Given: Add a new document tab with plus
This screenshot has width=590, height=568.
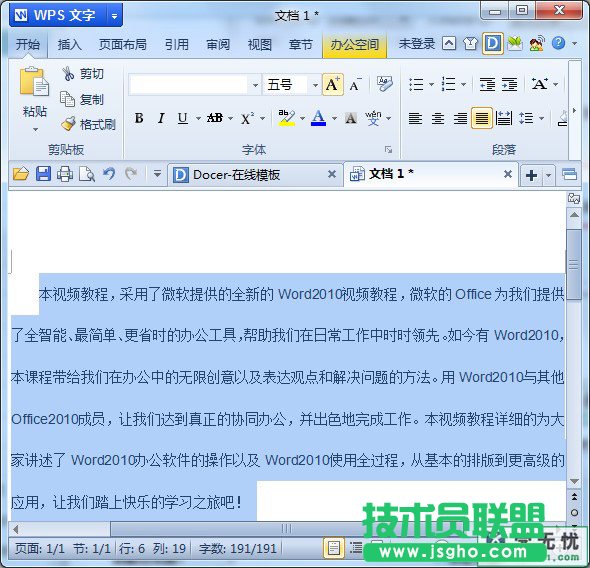Looking at the screenshot, I should [x=531, y=175].
